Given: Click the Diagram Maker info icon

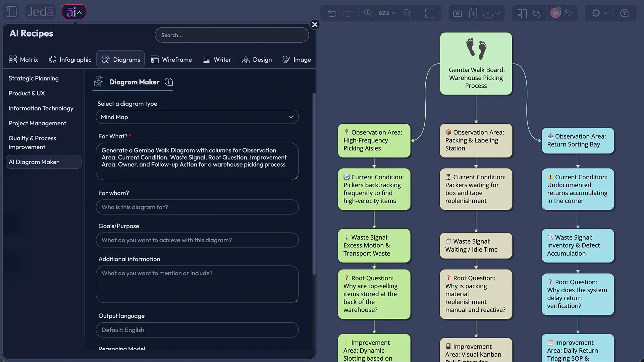Looking at the screenshot, I should pos(169,82).
